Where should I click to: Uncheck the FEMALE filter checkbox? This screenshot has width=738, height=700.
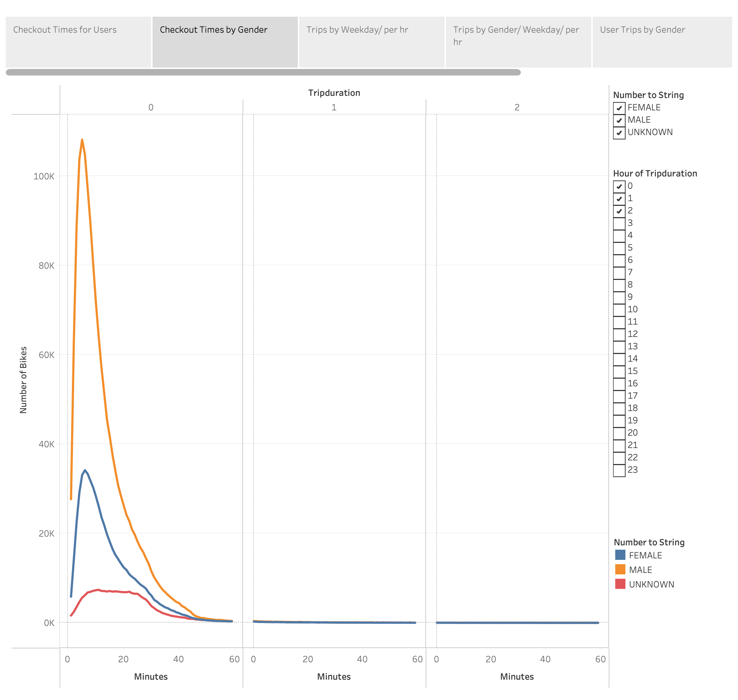pos(619,108)
